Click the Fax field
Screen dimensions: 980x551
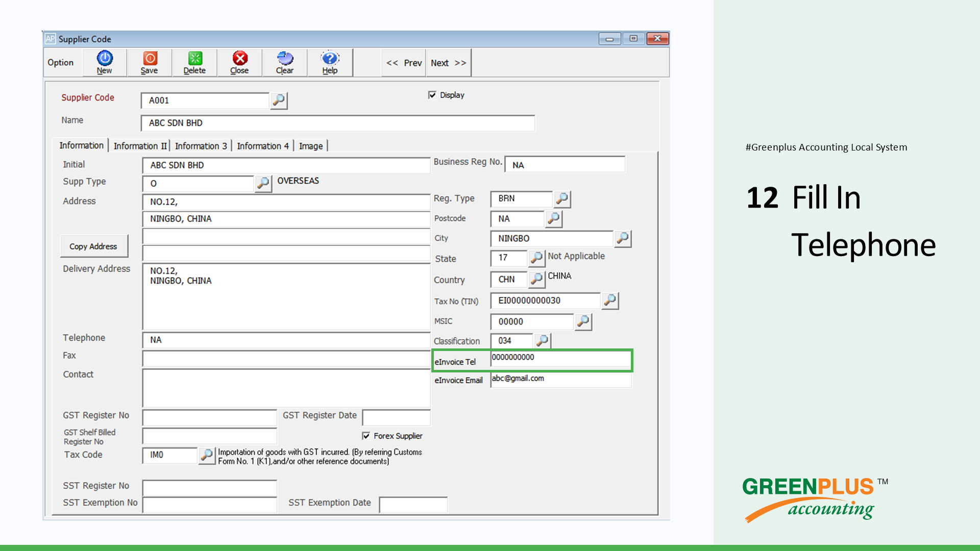click(286, 359)
